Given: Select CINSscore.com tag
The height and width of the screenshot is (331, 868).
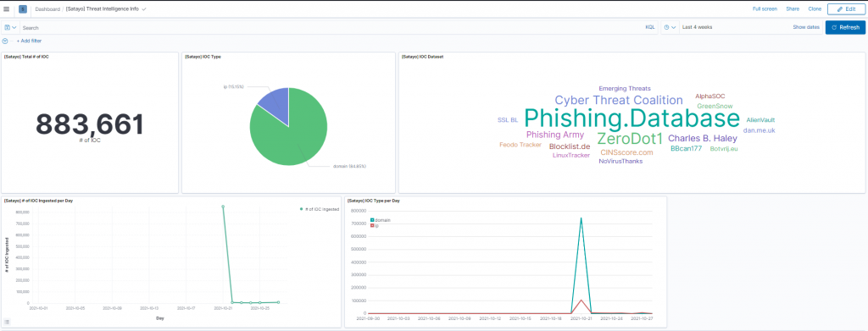Looking at the screenshot, I should pyautogui.click(x=626, y=152).
